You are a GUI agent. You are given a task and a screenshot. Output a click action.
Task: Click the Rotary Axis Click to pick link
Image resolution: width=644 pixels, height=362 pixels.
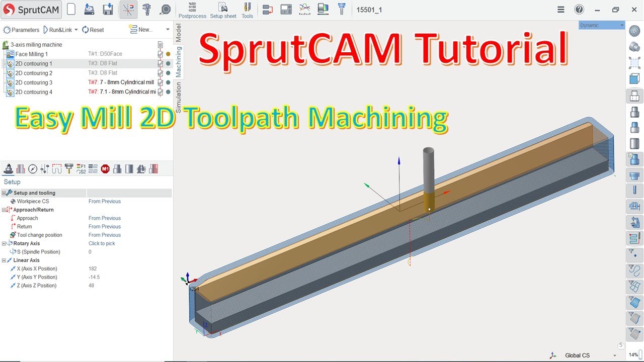tap(102, 243)
